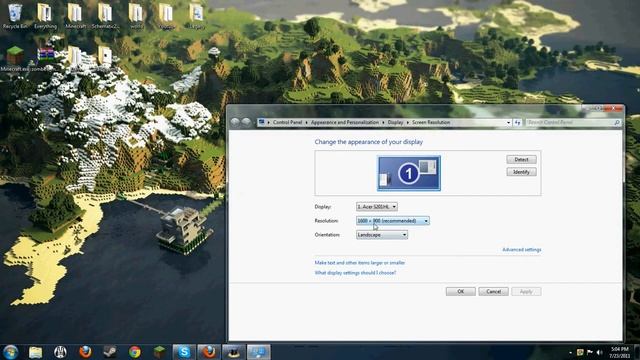Go to Control Panel breadcrumb

click(287, 122)
